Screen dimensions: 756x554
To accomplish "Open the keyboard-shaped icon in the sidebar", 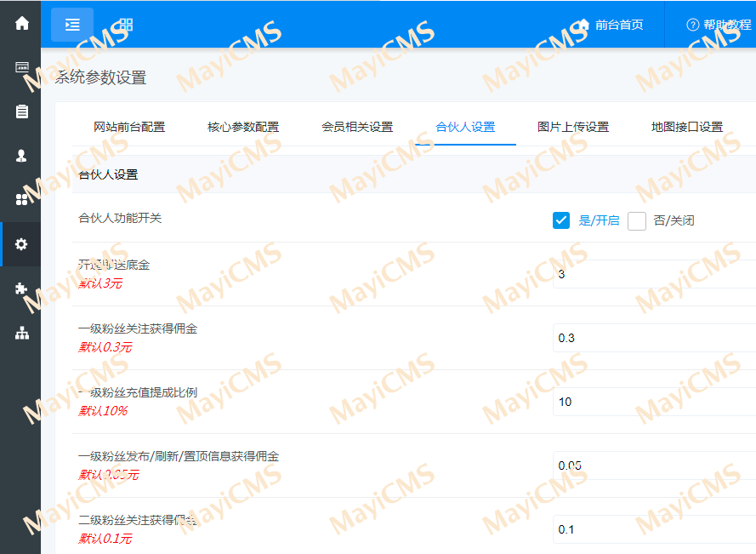I will (21, 67).
